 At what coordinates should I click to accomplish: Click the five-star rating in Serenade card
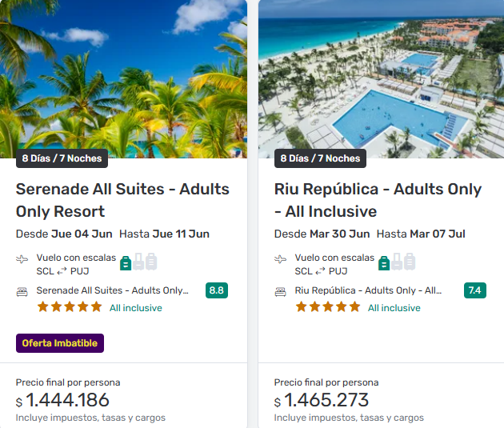[70, 307]
